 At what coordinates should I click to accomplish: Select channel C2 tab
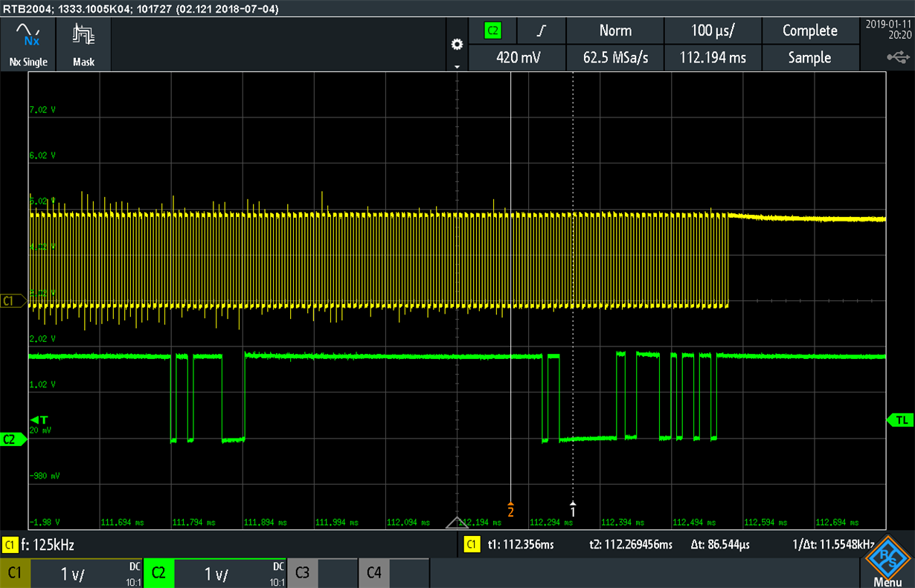click(158, 573)
